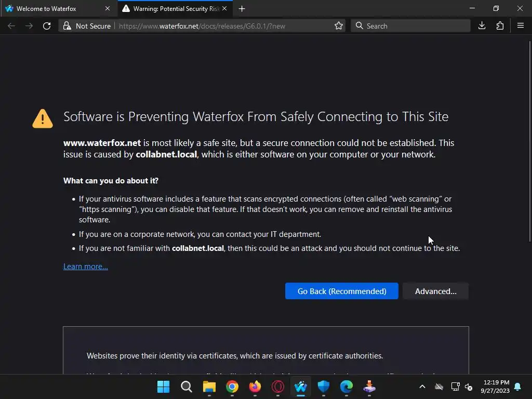Image resolution: width=532 pixels, height=399 pixels.
Task: Close the Welcome to Waterfox tab
Action: pos(108,8)
